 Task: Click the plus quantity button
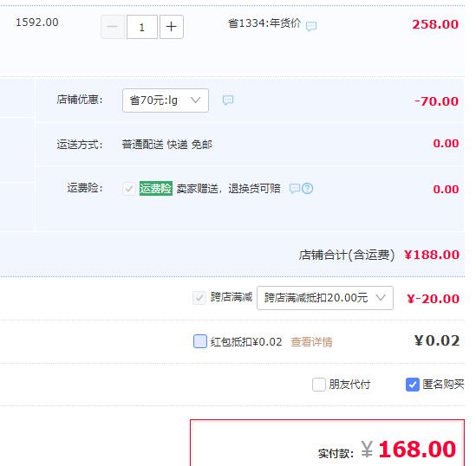(172, 27)
